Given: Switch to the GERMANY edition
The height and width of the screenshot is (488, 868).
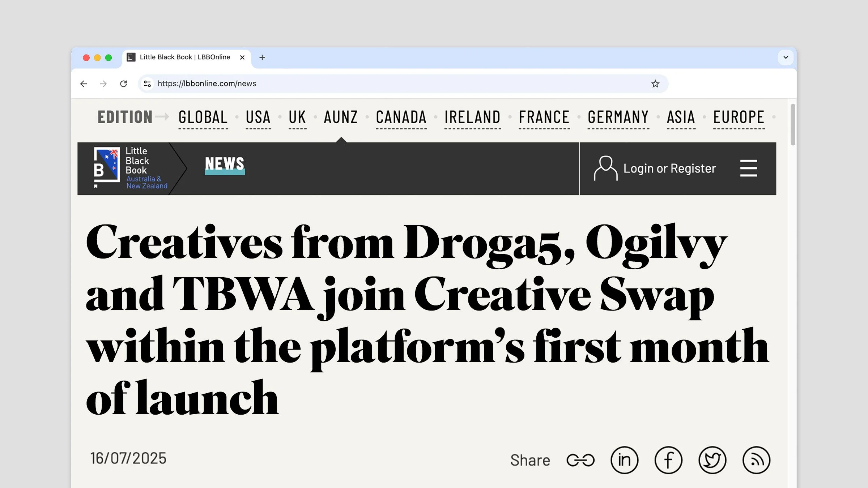Looking at the screenshot, I should click(618, 117).
